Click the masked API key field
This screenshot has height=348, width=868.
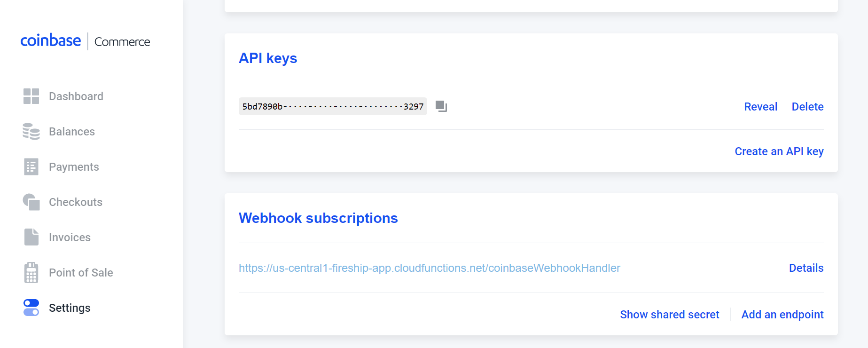pyautogui.click(x=333, y=106)
